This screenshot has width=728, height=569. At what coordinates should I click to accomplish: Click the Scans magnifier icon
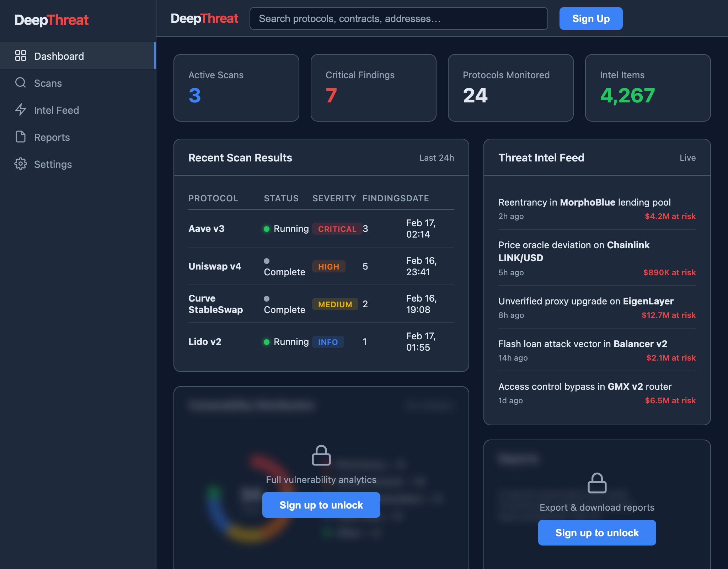[21, 83]
